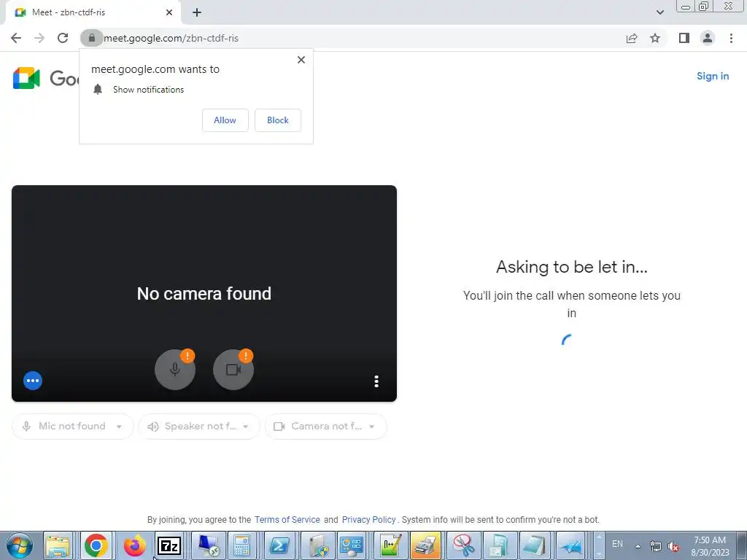
Task: Click the lock site info icon
Action: click(x=91, y=38)
